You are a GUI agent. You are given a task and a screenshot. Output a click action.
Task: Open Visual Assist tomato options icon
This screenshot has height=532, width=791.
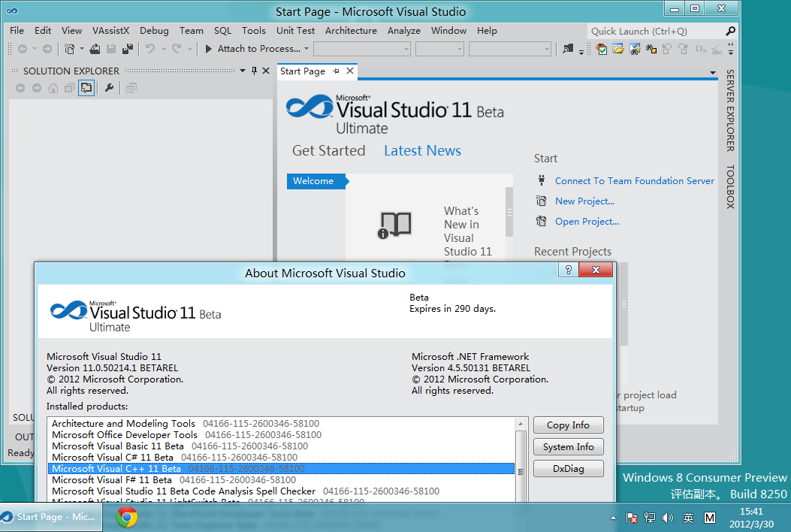point(601,49)
